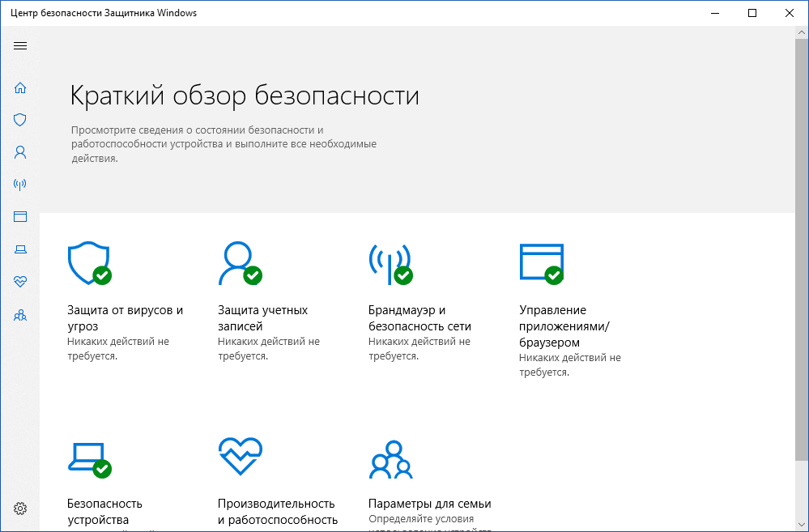Open the navigation hamburger menu
Viewport: 809px width, 532px height.
click(19, 45)
